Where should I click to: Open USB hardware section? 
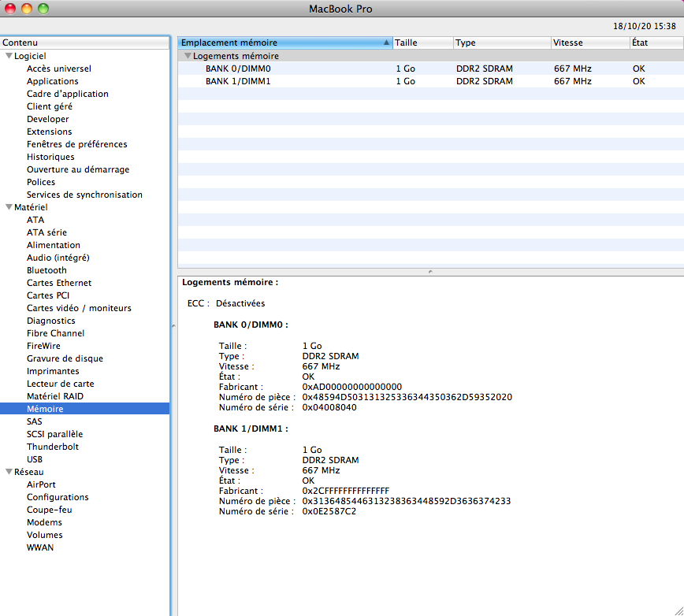35,459
